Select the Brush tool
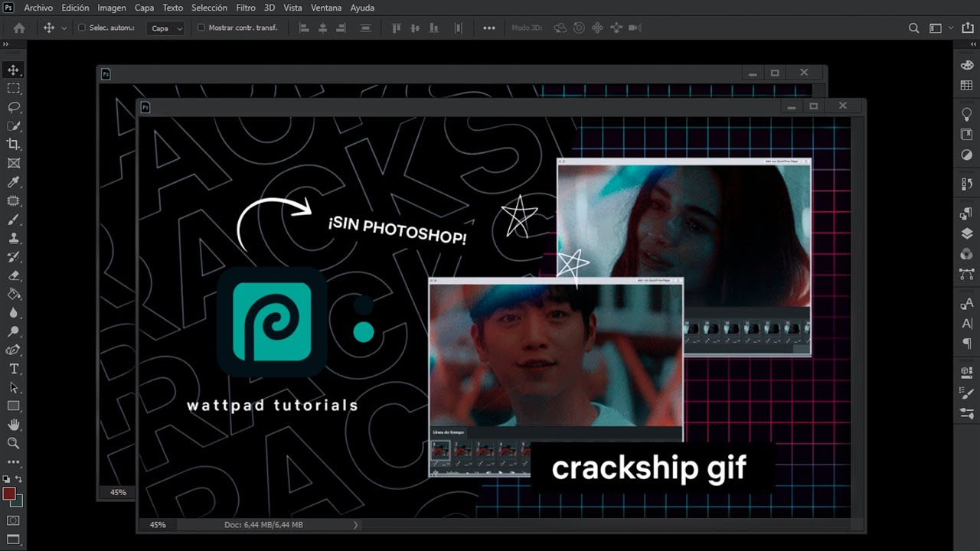Screen dimensions: 980x551 (x=13, y=220)
